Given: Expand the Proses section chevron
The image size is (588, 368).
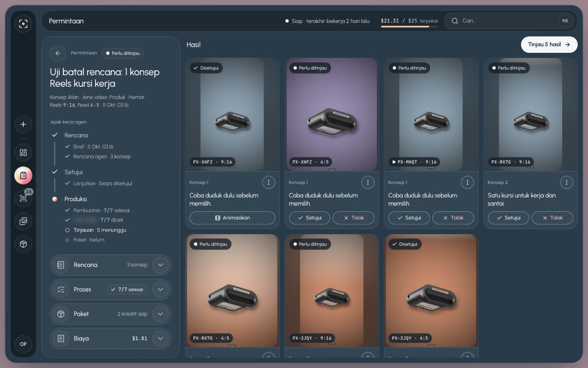Looking at the screenshot, I should click(160, 289).
